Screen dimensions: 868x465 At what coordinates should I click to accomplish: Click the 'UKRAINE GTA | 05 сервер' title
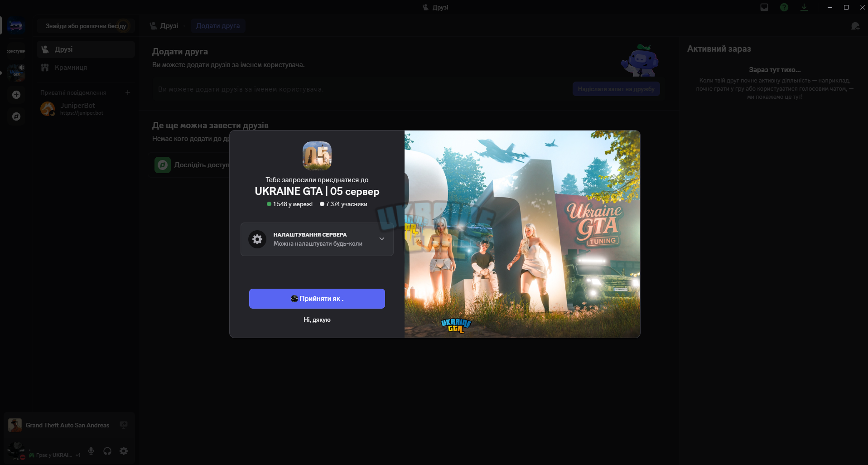pos(317,191)
